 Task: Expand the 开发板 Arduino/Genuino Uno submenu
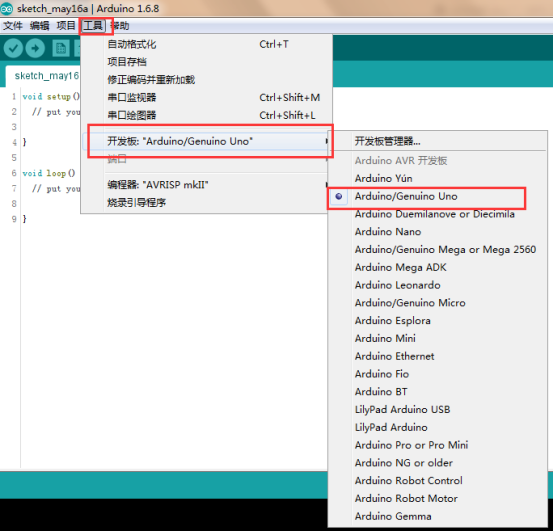(x=206, y=141)
